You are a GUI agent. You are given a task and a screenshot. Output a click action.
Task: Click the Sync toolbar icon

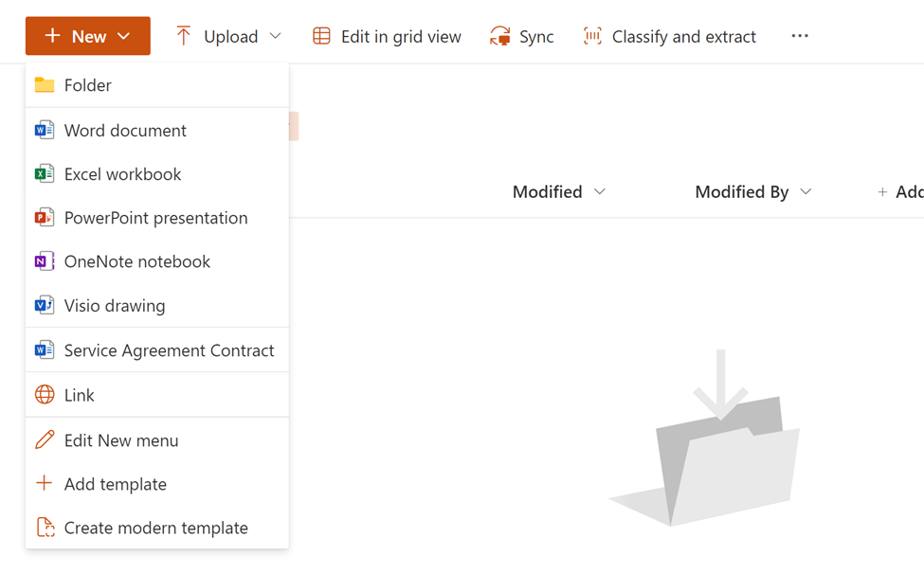(x=499, y=37)
